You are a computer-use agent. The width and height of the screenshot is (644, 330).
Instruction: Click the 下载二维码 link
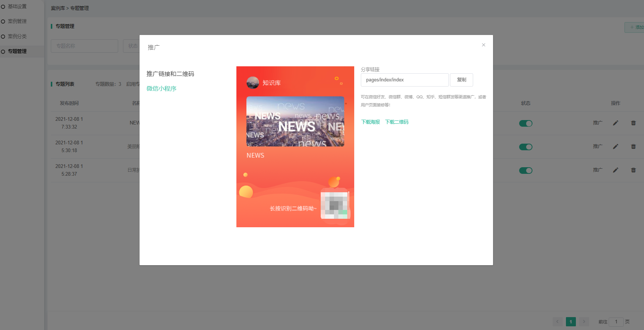[x=397, y=122]
